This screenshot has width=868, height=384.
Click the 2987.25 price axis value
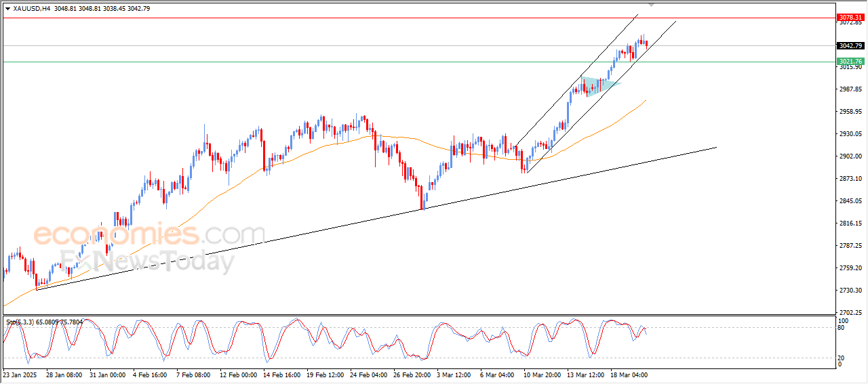pyautogui.click(x=850, y=89)
